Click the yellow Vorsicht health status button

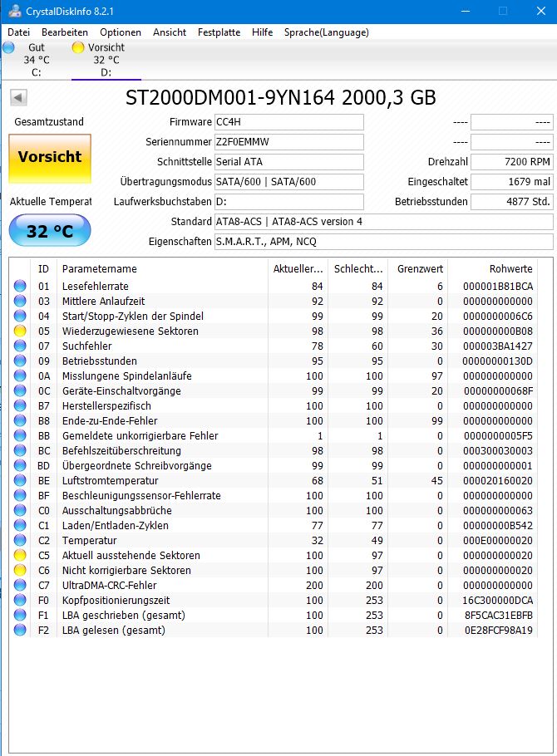(50, 158)
